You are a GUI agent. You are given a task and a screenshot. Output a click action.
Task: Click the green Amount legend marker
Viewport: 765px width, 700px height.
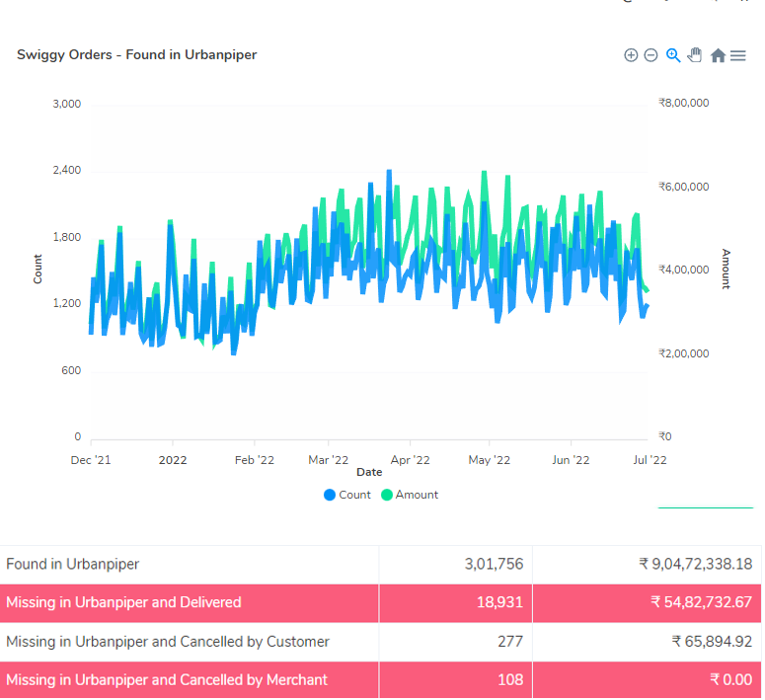coord(387,495)
